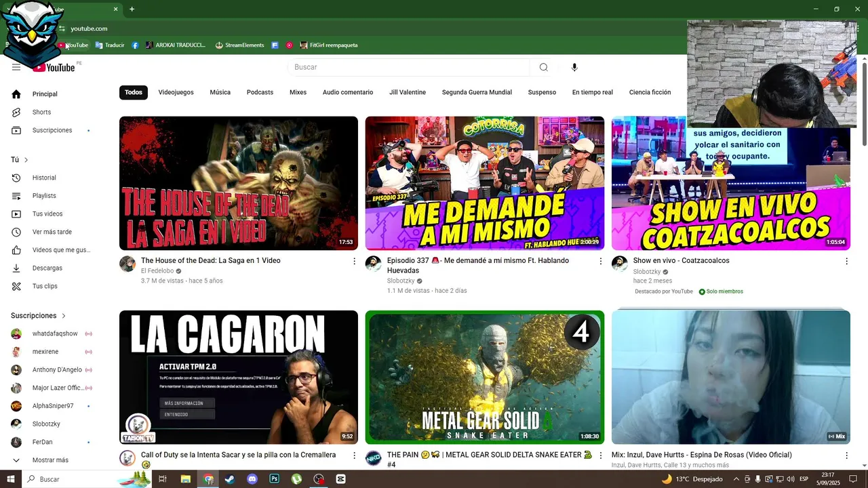
Task: Select the Segunda Guerra Mundial chip
Action: [x=477, y=92]
